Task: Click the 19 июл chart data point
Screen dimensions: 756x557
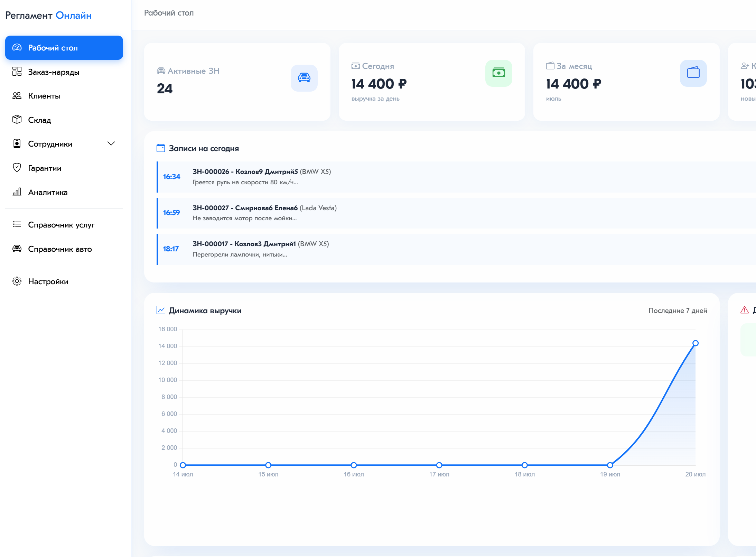Action: (x=610, y=465)
